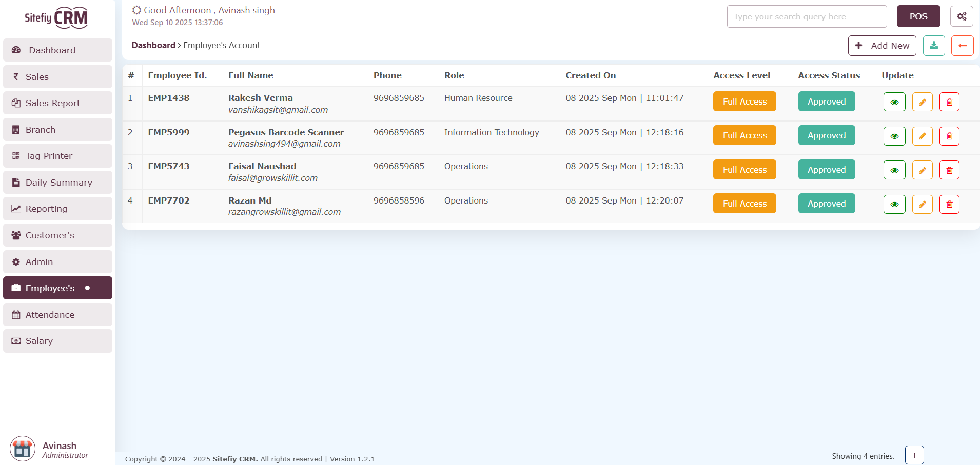Image resolution: width=980 pixels, height=465 pixels.
Task: Delete employee EMP5999 with the trash icon
Action: (949, 136)
